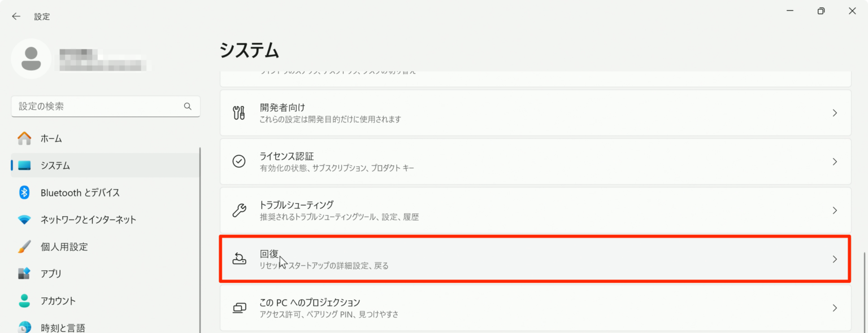Image resolution: width=868 pixels, height=333 pixels.
Task: Click the projection screen icon near この PC へのプロジェクション
Action: (239, 308)
